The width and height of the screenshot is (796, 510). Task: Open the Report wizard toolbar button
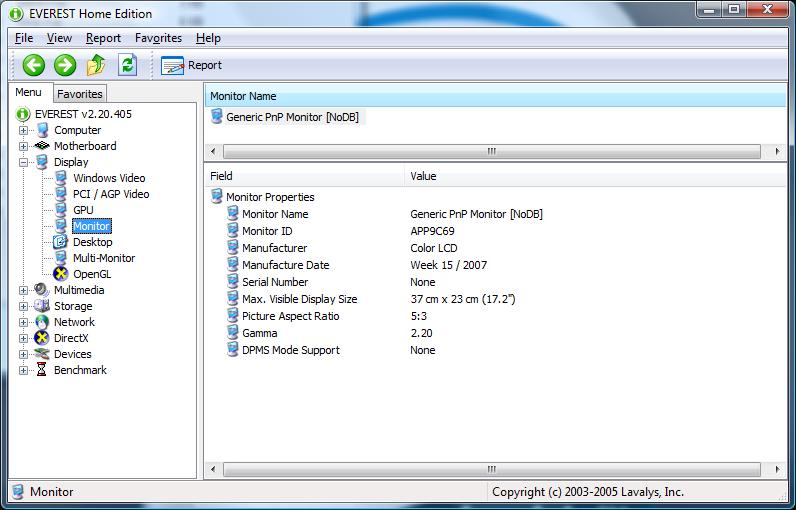coord(191,65)
